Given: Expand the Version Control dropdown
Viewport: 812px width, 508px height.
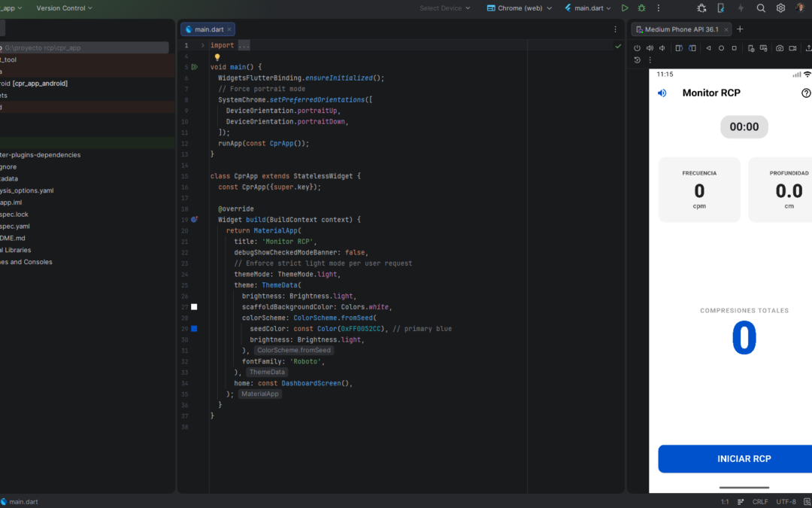Looking at the screenshot, I should [x=64, y=8].
